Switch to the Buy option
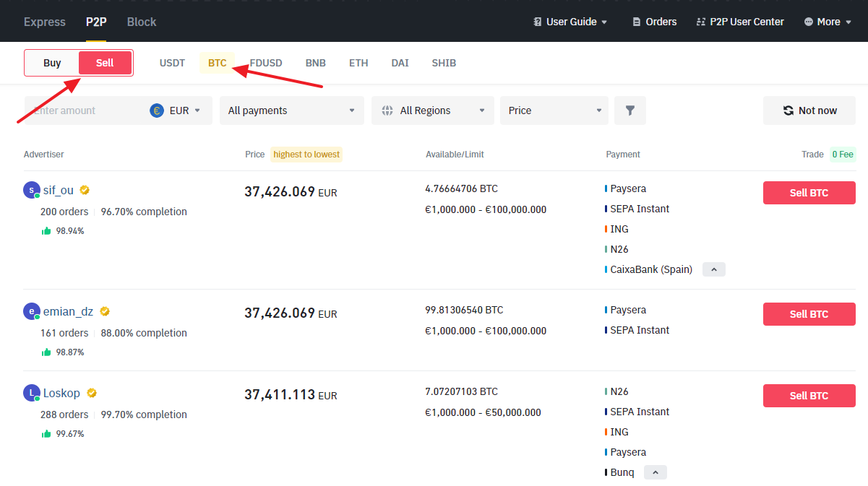 tap(52, 63)
